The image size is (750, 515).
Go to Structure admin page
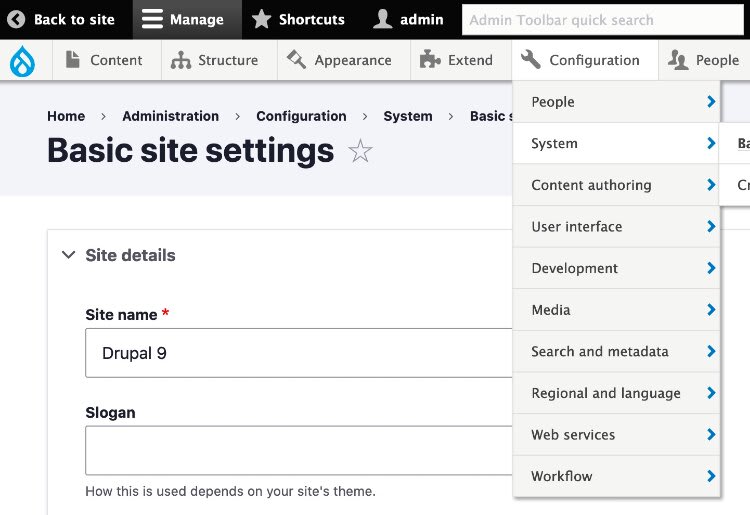219,60
